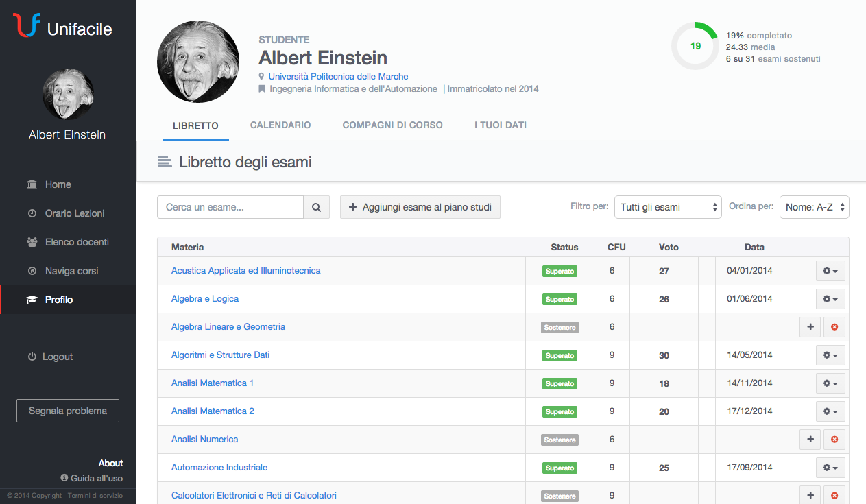The image size is (866, 504).
Task: Click the grade 30 for Algoritmi e Strutture Dati
Action: [x=664, y=356]
